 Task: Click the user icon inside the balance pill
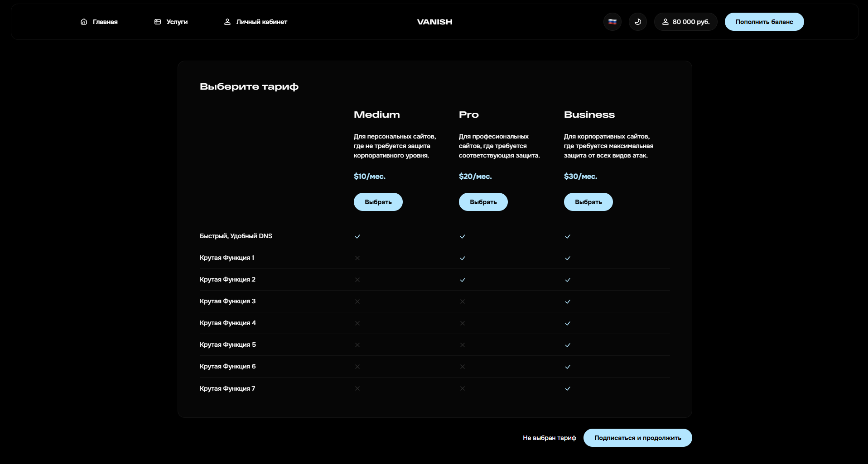click(x=665, y=21)
